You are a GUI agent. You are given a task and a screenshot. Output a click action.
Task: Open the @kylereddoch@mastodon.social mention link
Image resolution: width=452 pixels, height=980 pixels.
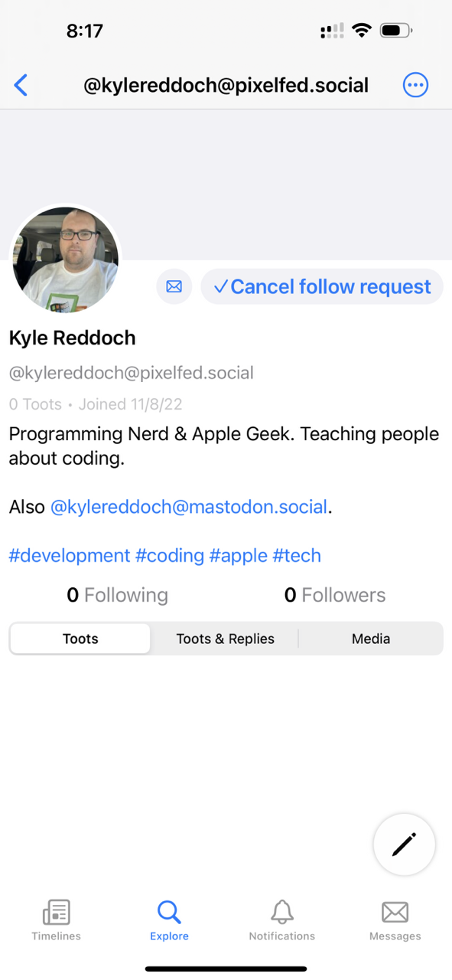189,507
